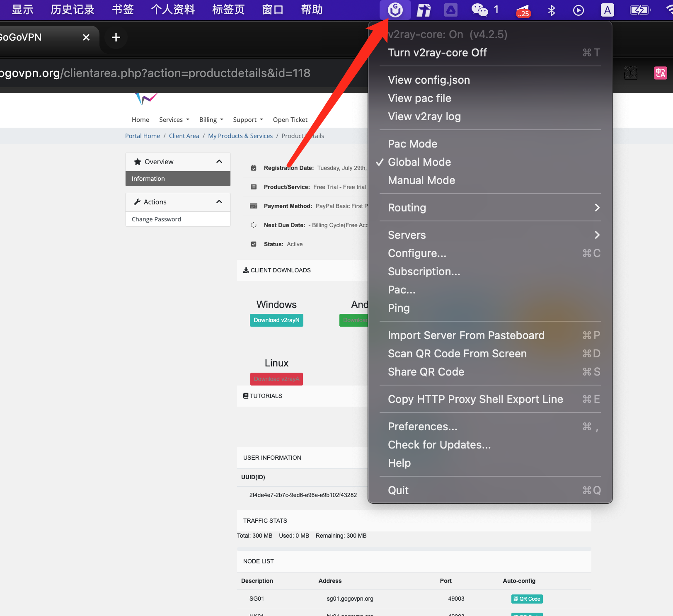This screenshot has width=673, height=616.
Task: Open the Support dropdown in navigation
Action: [248, 120]
